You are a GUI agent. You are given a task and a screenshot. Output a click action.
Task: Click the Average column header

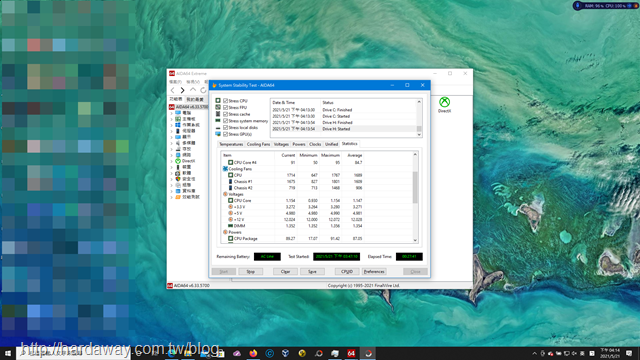pos(354,155)
